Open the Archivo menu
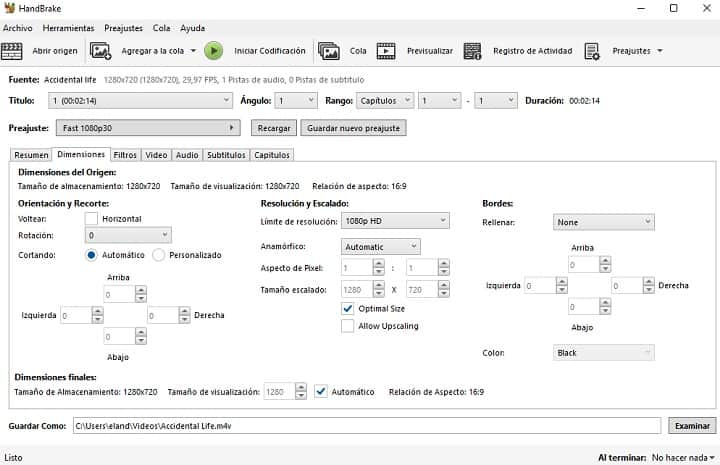 click(x=17, y=28)
